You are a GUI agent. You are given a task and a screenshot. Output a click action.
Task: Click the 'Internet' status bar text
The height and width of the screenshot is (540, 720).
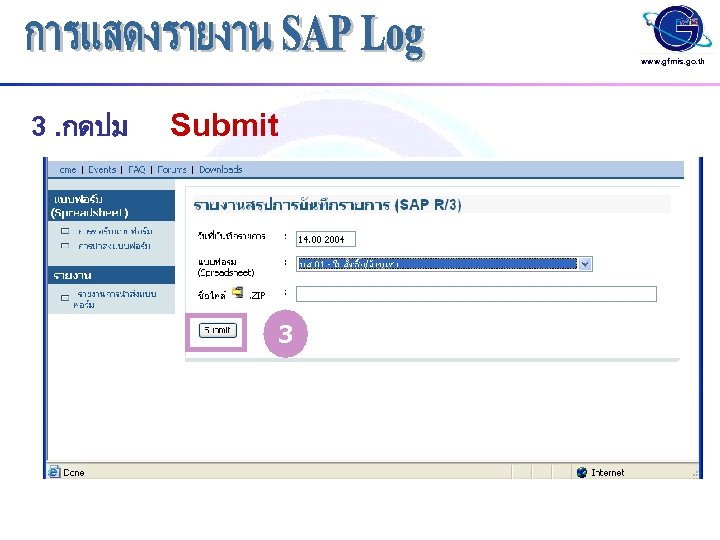tap(608, 472)
